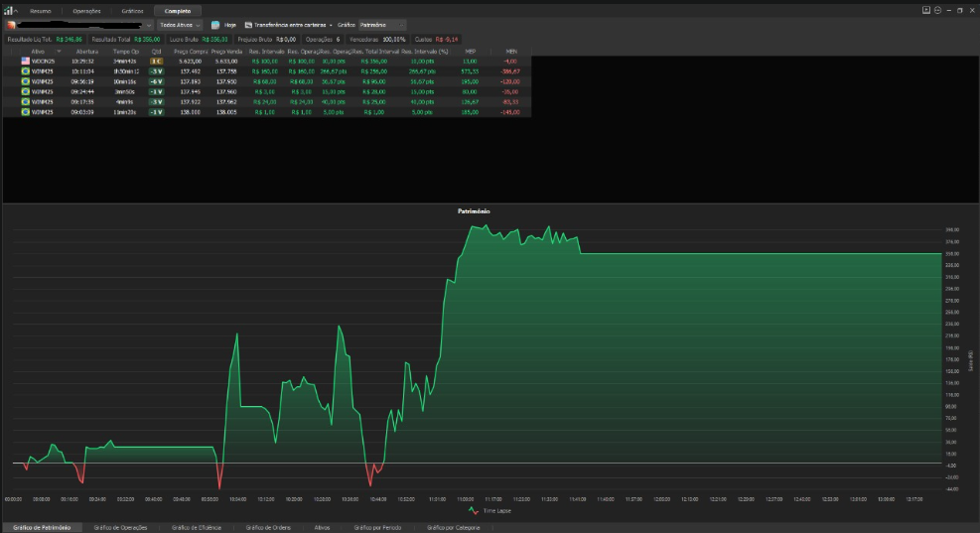Click the calendar icon beside Hoje
The width and height of the screenshot is (980, 533).
tap(214, 24)
